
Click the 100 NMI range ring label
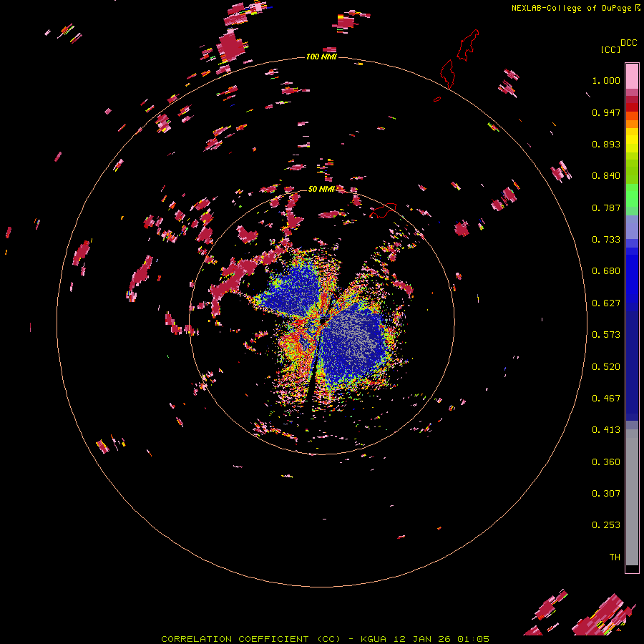(321, 57)
